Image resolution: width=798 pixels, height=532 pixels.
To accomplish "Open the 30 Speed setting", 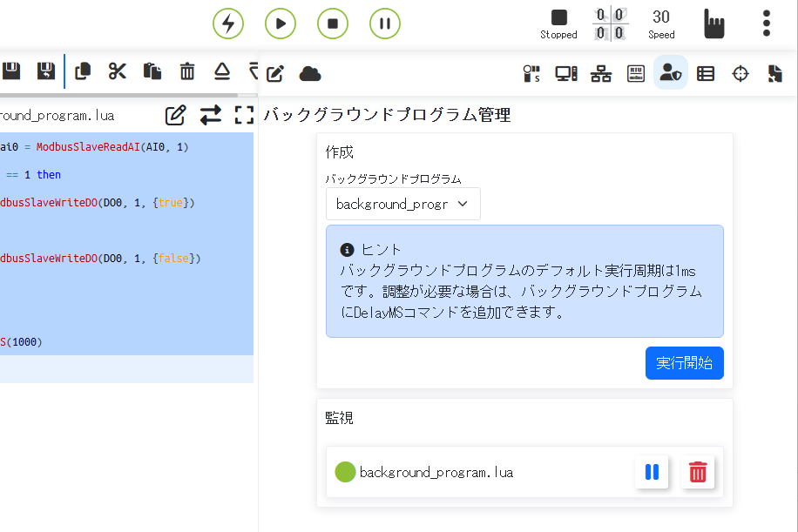I will [x=661, y=24].
